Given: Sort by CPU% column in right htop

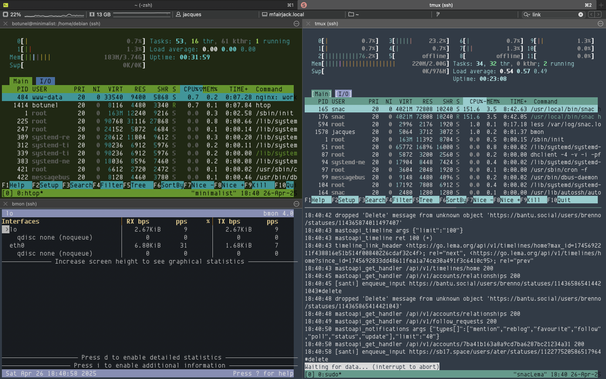Looking at the screenshot, I should [477, 101].
